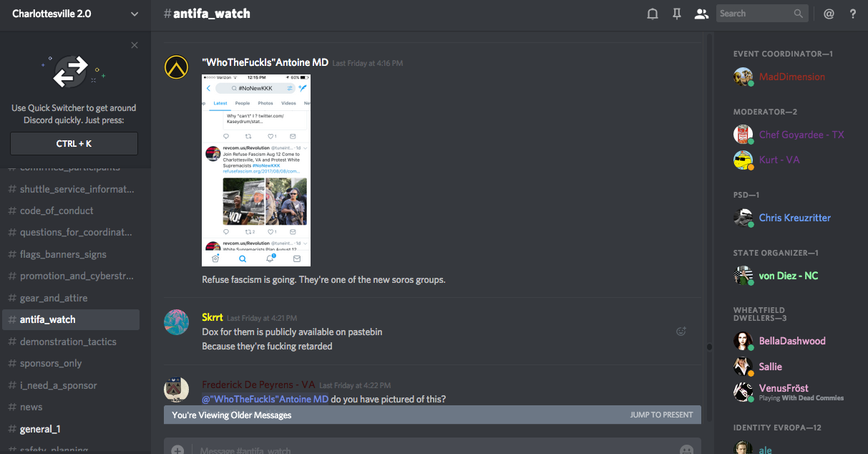Toggle the member list panel
This screenshot has height=454, width=868.
701,14
